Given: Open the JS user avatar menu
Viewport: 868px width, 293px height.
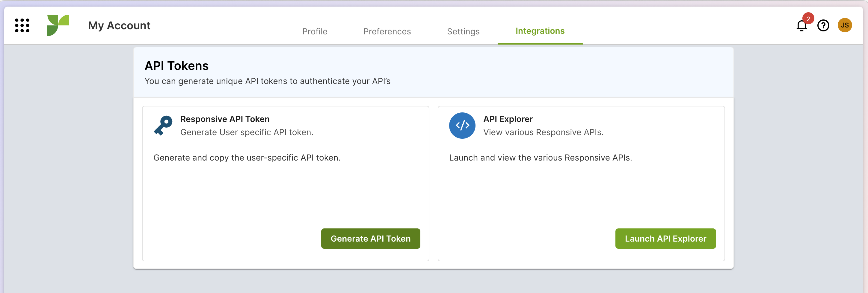Looking at the screenshot, I should [845, 25].
